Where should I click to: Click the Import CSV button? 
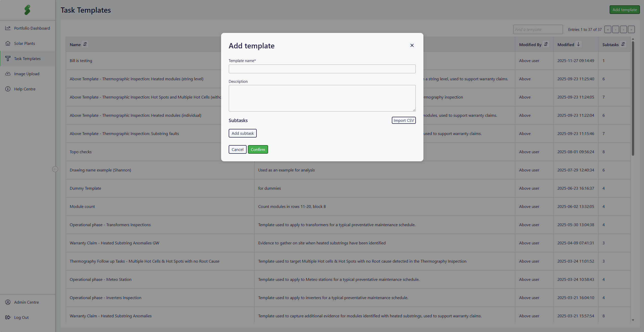(x=403, y=120)
